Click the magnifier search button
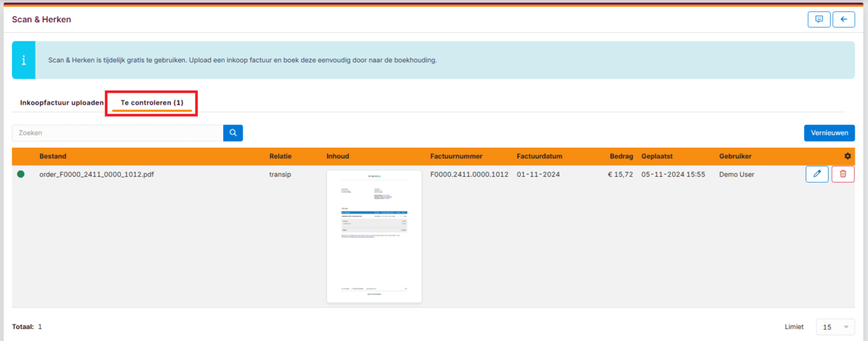 pos(233,133)
